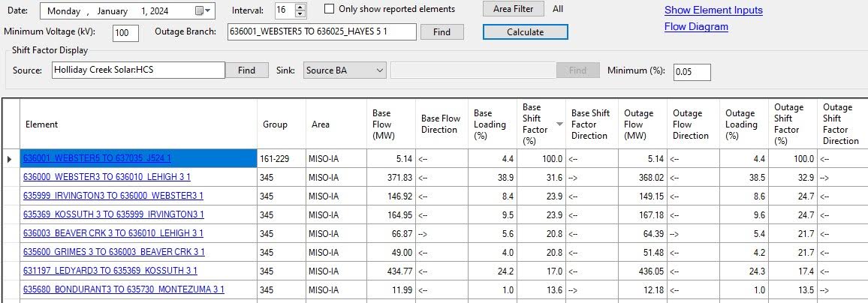Select Outage Loading cell 24.3
868x303 pixels.
point(744,271)
